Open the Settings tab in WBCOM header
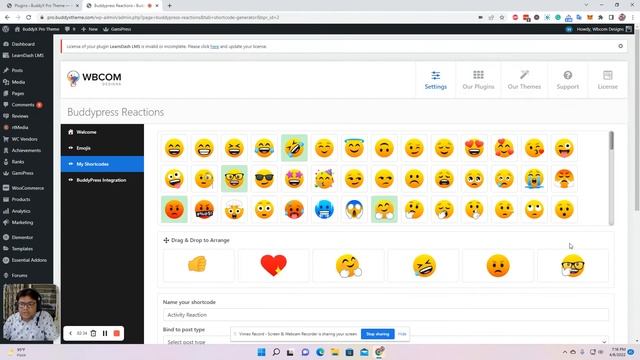 (x=436, y=80)
